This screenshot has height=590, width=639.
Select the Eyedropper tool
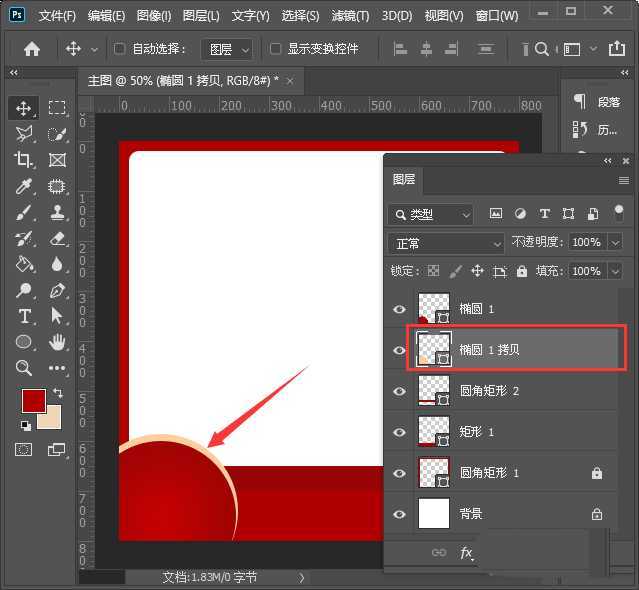tap(24, 186)
